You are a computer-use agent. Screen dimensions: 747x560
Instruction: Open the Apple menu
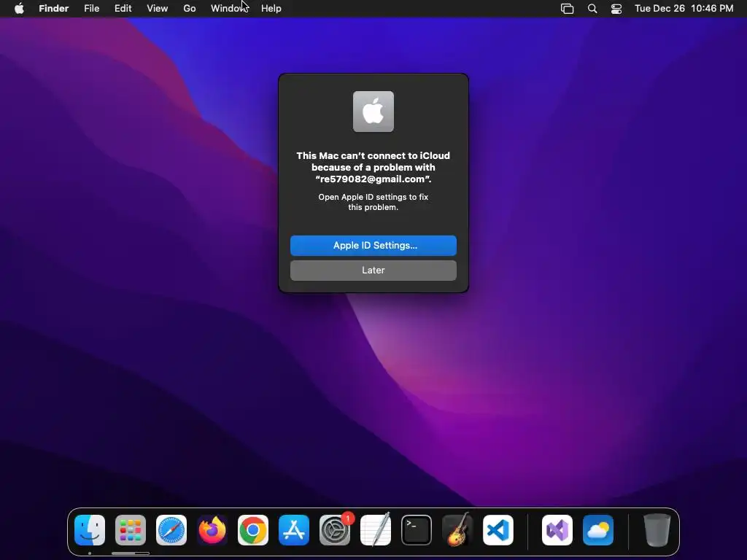[x=19, y=9]
